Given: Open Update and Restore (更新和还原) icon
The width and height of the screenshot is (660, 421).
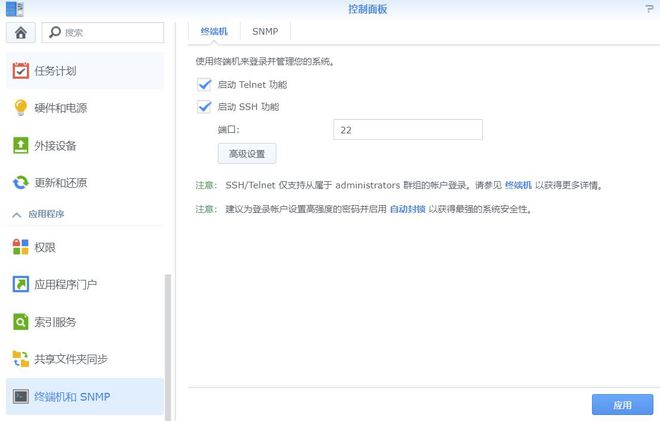Looking at the screenshot, I should [20, 183].
